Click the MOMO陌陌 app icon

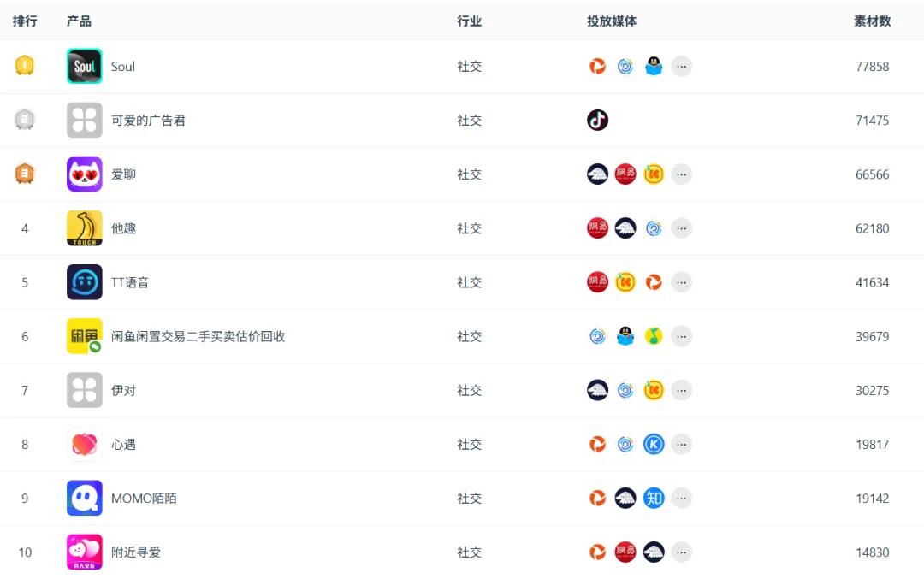coord(84,498)
